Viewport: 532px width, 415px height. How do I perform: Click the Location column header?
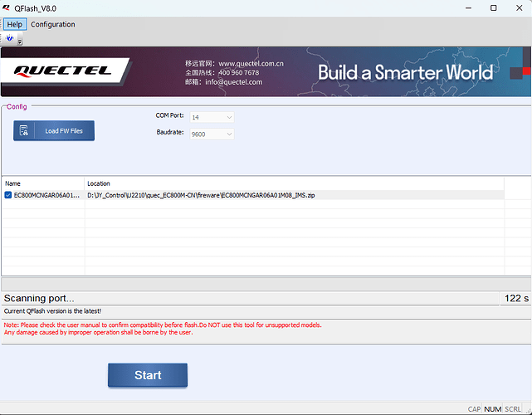294,183
